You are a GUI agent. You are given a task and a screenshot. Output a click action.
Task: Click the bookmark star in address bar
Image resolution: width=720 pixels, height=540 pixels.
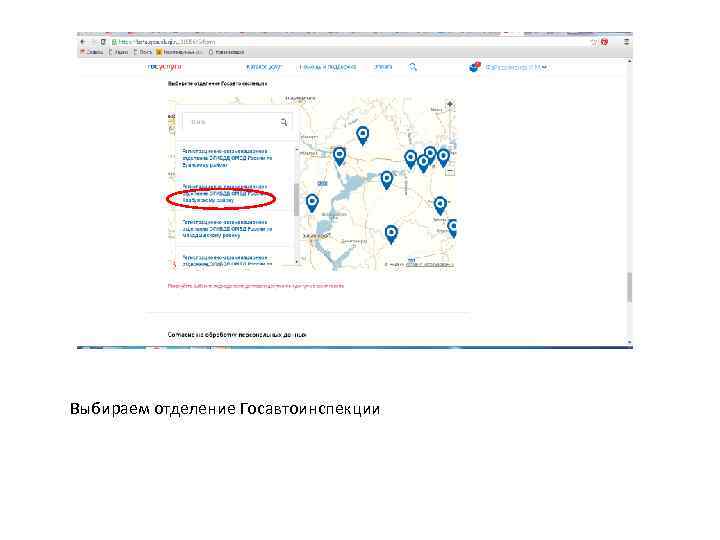click(x=593, y=42)
